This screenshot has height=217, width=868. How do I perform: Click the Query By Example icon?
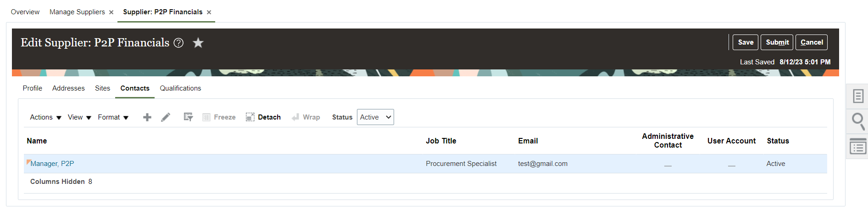coord(188,117)
